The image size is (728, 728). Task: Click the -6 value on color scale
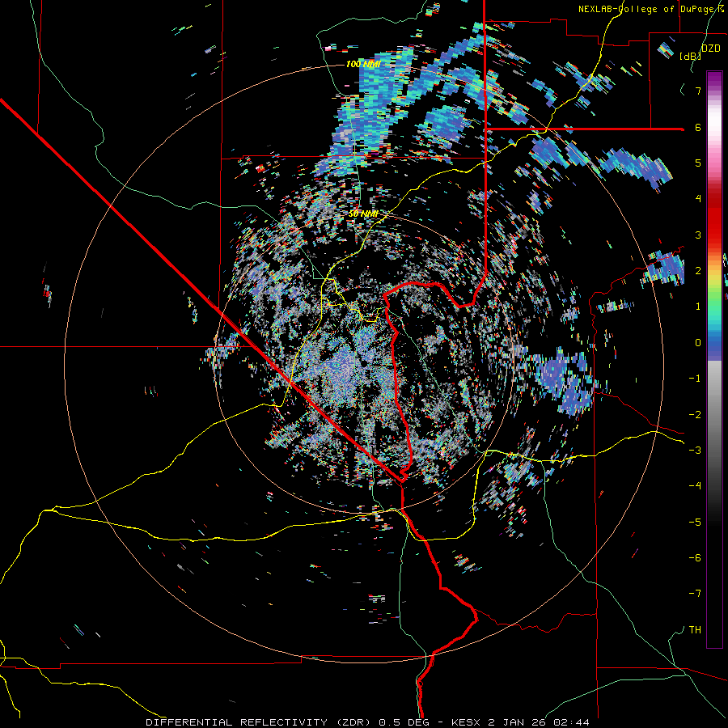695,558
